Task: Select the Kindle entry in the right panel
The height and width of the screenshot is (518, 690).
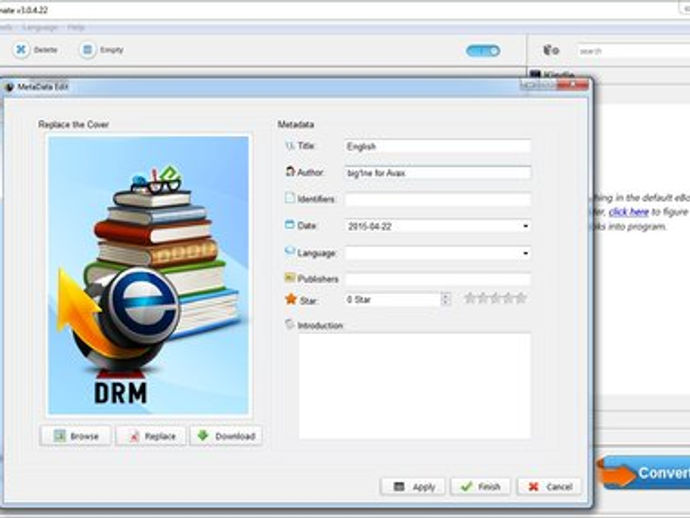Action: (x=553, y=74)
